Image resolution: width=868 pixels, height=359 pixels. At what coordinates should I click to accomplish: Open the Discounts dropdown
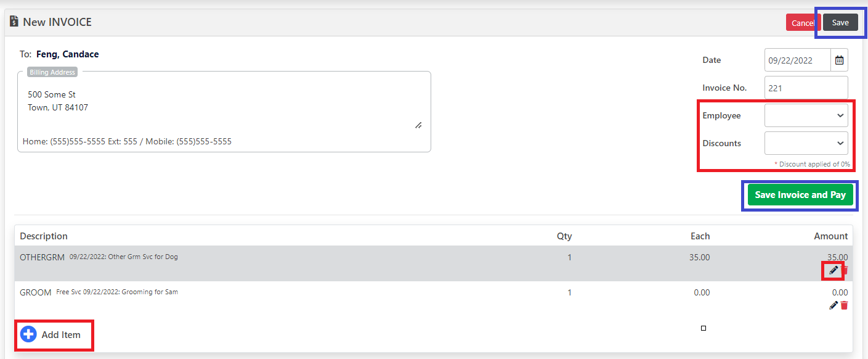(x=806, y=143)
